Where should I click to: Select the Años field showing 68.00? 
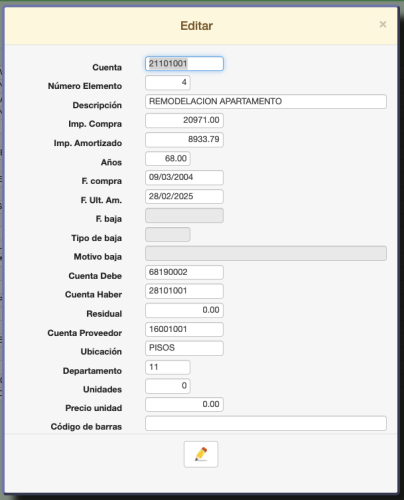[168, 158]
